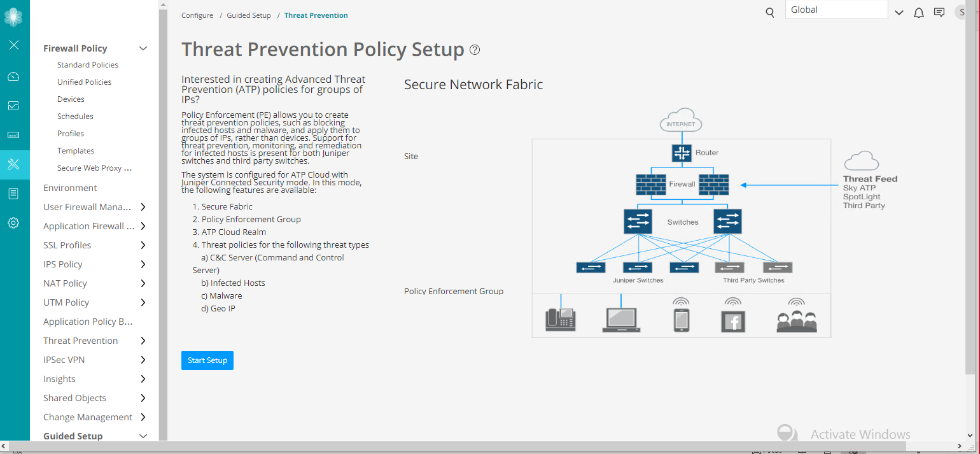Open the Guided Setup breadcrumb link
980x454 pixels.
248,15
